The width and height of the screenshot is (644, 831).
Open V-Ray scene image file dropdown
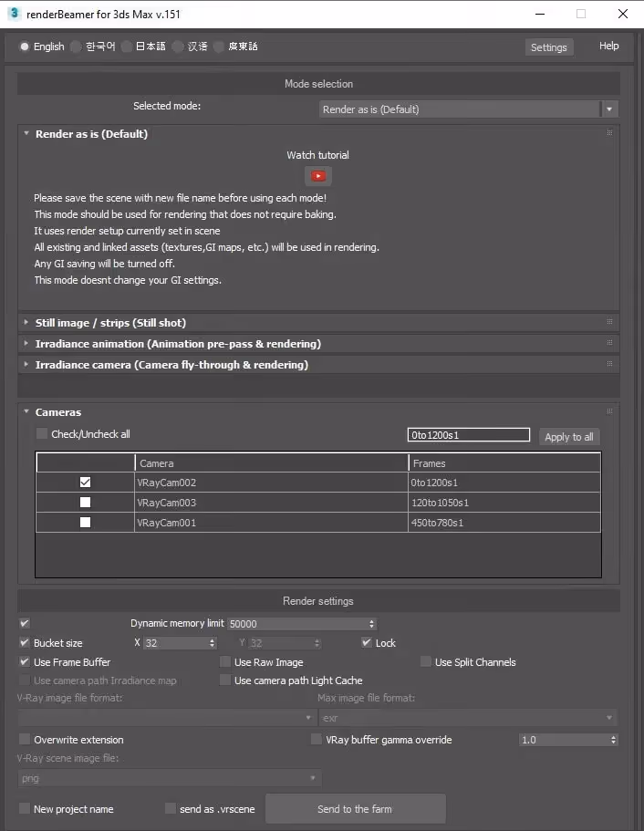[x=170, y=778]
